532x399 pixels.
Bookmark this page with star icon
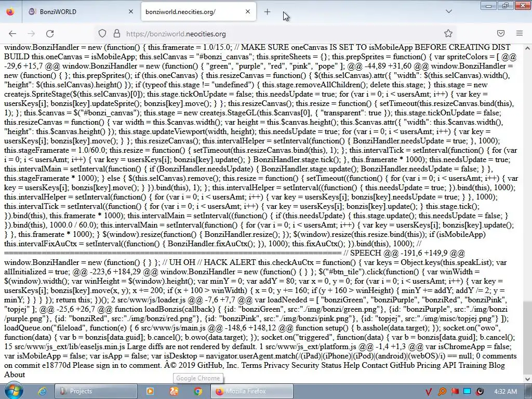[448, 34]
